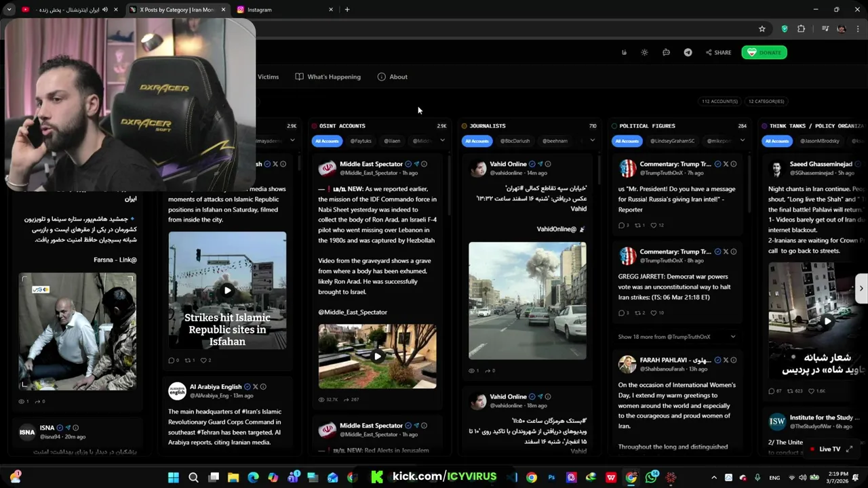Open info icon beside Al Arabiya English
The image size is (868, 488).
tap(263, 387)
